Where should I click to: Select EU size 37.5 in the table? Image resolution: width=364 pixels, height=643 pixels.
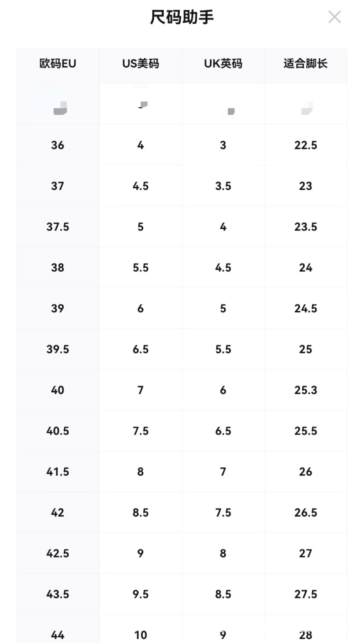pos(58,227)
